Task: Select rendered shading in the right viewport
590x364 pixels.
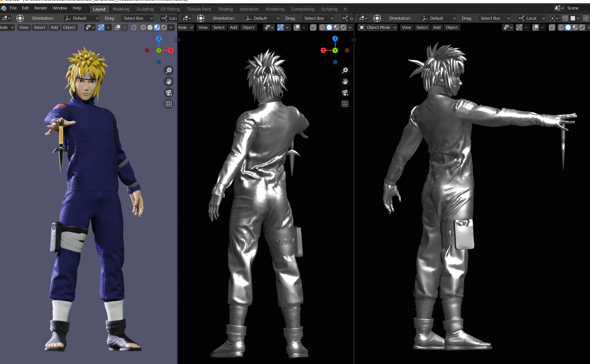Action: click(x=582, y=27)
